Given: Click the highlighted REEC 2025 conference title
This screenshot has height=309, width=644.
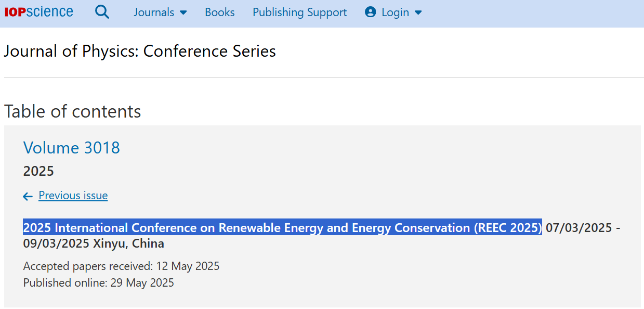Looking at the screenshot, I should click(282, 228).
